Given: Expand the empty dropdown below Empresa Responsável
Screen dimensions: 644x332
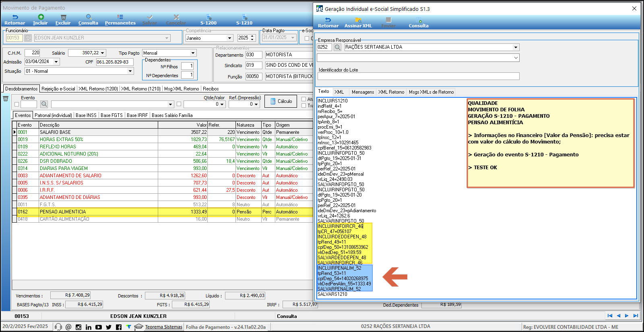Looking at the screenshot, I should pos(516,58).
